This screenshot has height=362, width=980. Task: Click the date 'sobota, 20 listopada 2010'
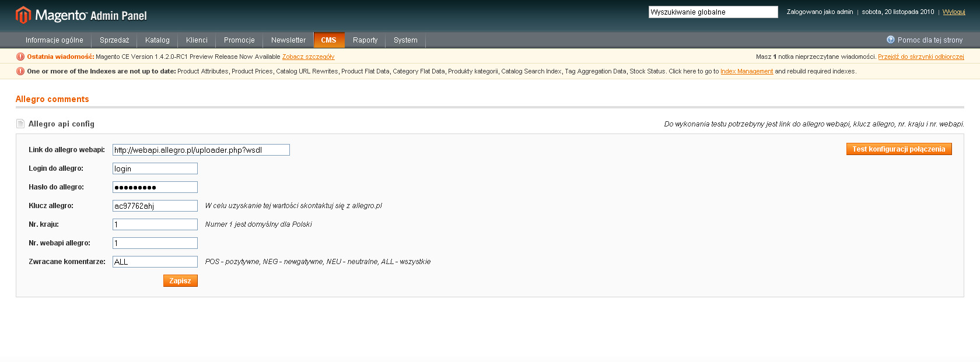click(898, 12)
